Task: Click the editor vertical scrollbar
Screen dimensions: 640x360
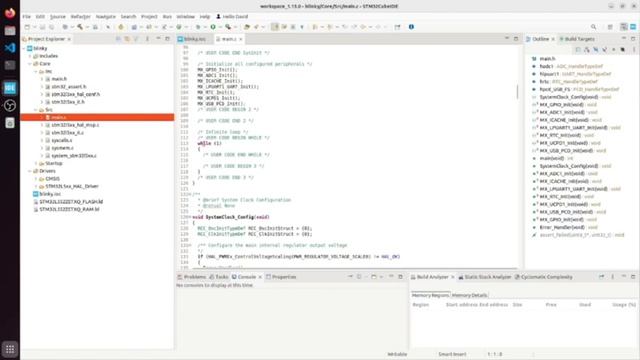Action: [x=517, y=92]
